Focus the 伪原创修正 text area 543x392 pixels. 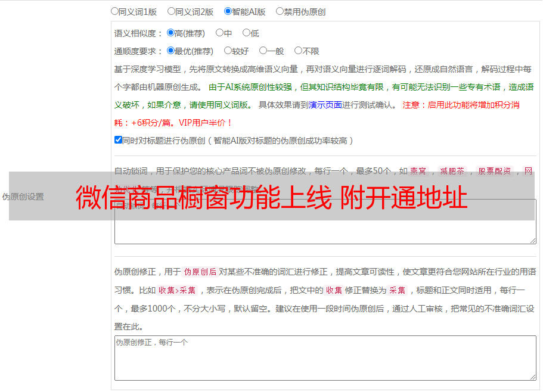325,358
